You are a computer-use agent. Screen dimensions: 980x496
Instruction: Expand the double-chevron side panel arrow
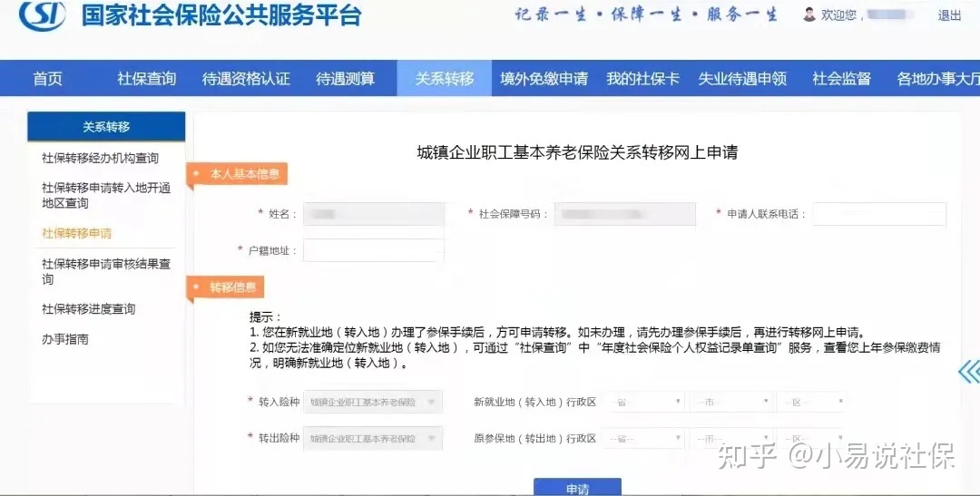point(969,372)
